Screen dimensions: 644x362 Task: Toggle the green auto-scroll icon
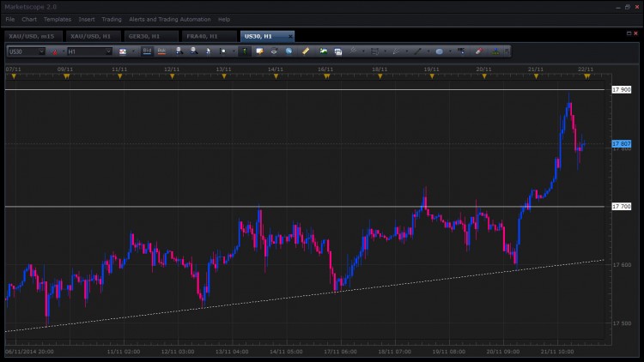245,51
